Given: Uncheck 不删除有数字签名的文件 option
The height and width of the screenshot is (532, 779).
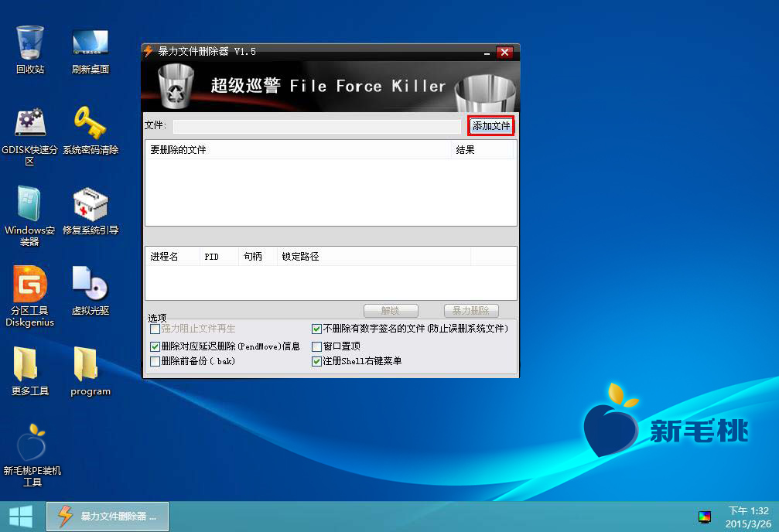Looking at the screenshot, I should click(316, 329).
